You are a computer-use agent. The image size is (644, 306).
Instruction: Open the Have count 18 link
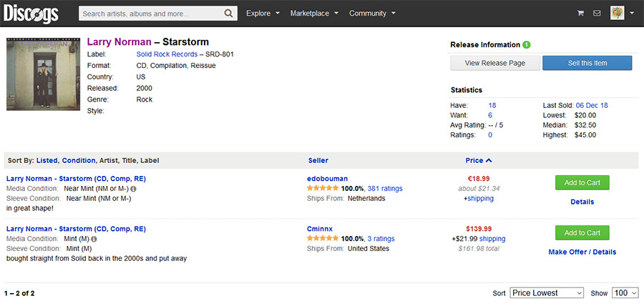click(492, 105)
